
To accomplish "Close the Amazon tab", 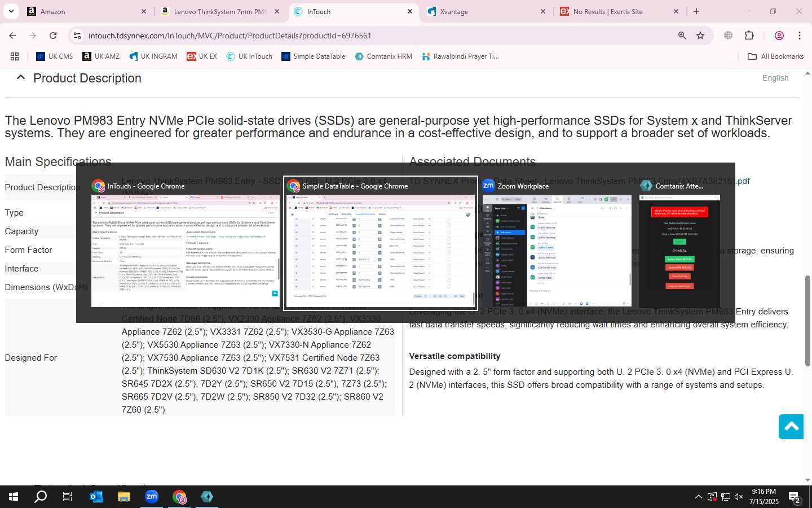I will [x=144, y=11].
